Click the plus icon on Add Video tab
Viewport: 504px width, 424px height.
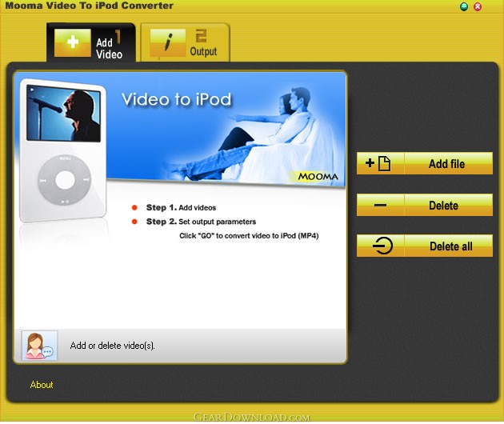tap(73, 42)
